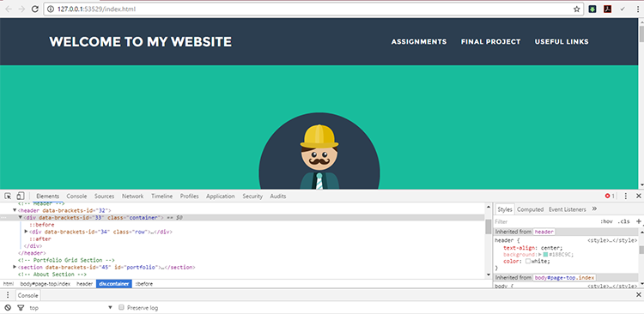The width and height of the screenshot is (644, 314).
Task: Show more Styles pane tabs via chevrons
Action: pos(594,209)
